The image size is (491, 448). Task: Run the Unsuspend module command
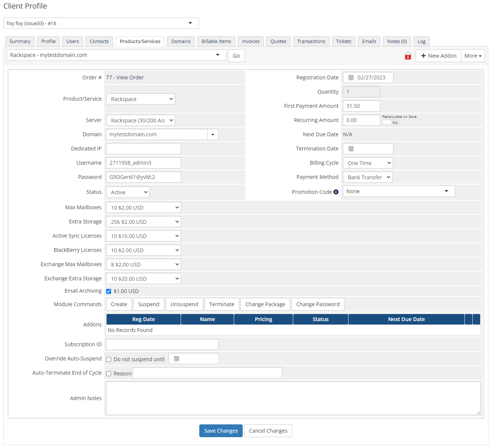184,304
